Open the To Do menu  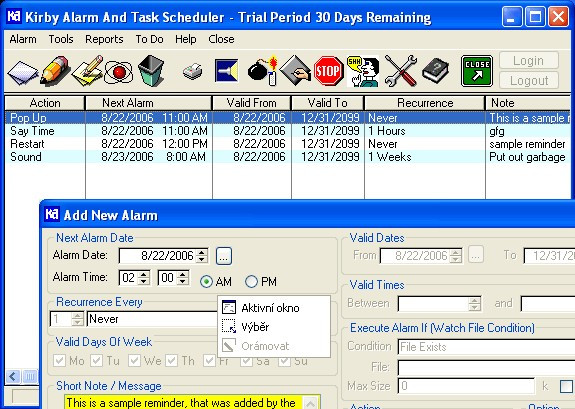149,39
